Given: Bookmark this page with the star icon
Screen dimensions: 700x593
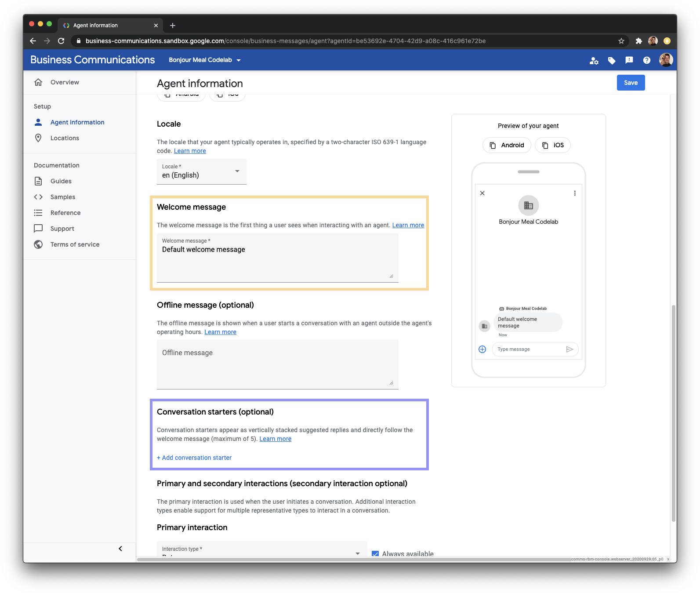Looking at the screenshot, I should pyautogui.click(x=621, y=41).
